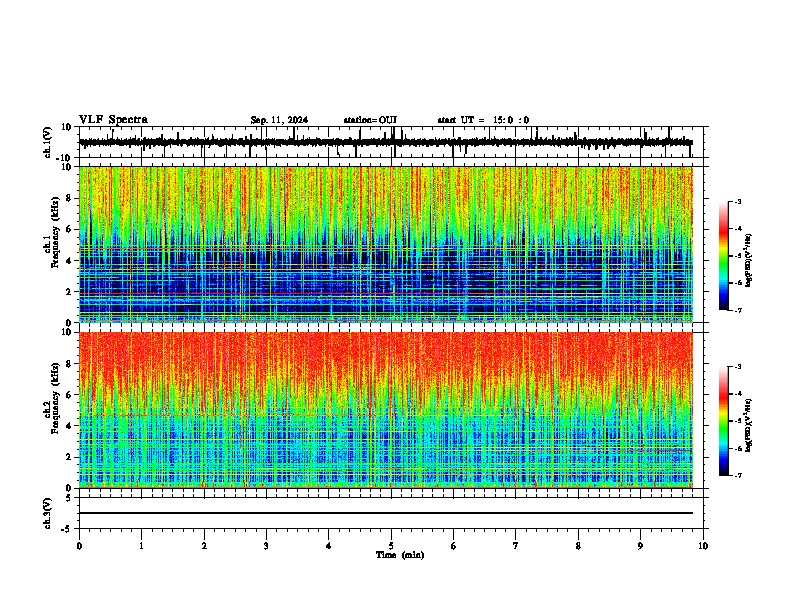Click the ch.2 colorbar log(PSD) label
Screen dimensions: 792x612
pyautogui.click(x=749, y=426)
